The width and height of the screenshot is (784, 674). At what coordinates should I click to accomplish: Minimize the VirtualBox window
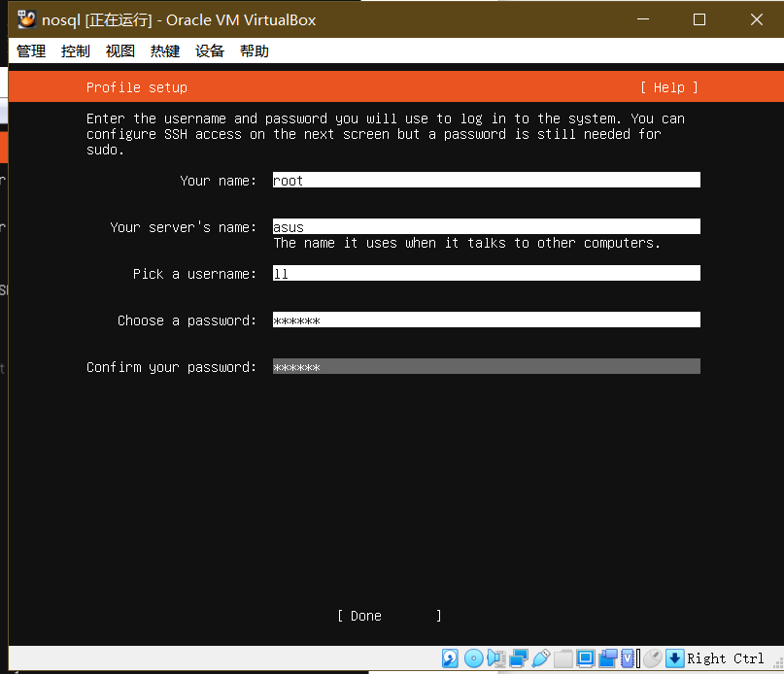tap(643, 19)
